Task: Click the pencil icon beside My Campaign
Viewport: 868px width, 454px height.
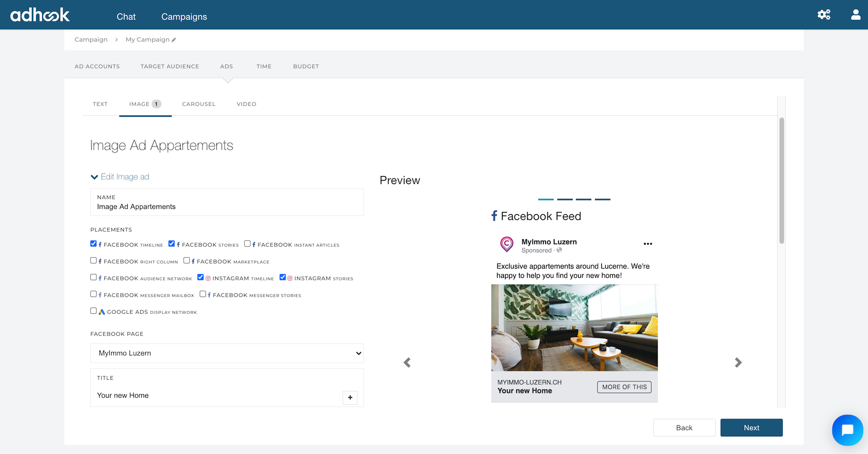Action: click(174, 40)
